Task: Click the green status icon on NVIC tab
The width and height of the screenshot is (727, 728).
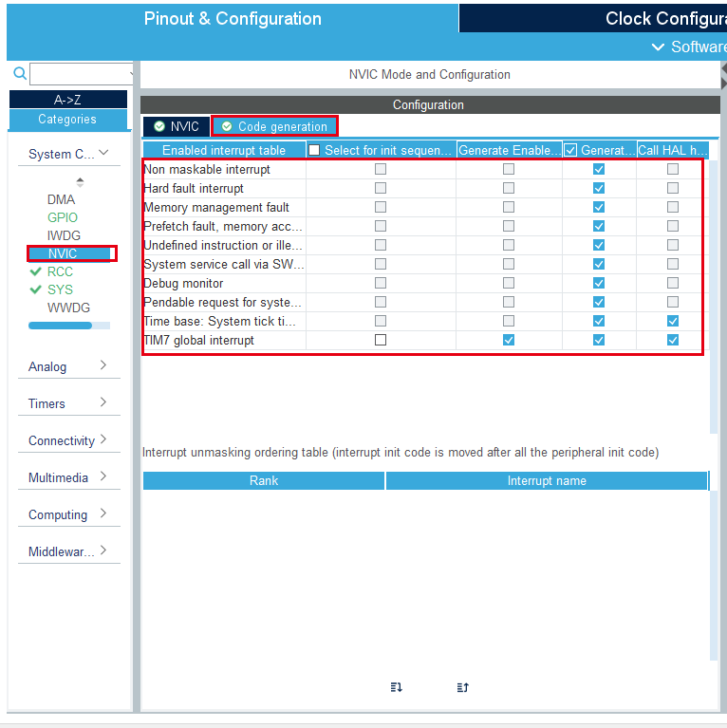Action: tap(159, 126)
